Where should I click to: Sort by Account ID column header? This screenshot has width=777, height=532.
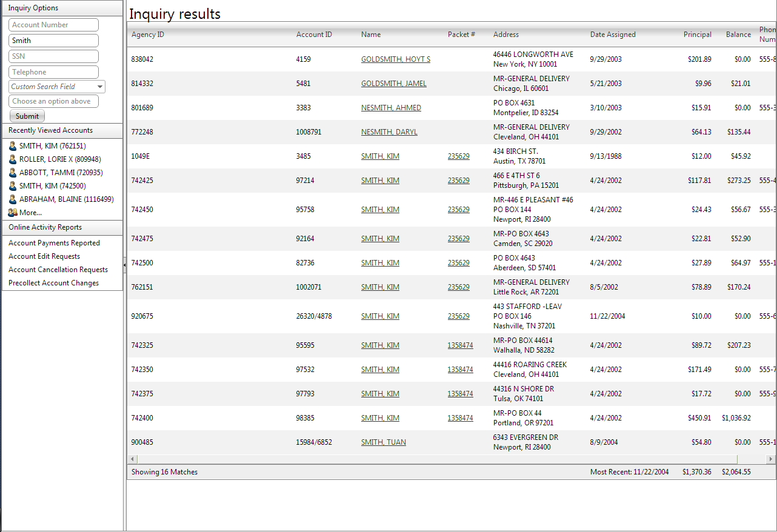click(x=314, y=35)
